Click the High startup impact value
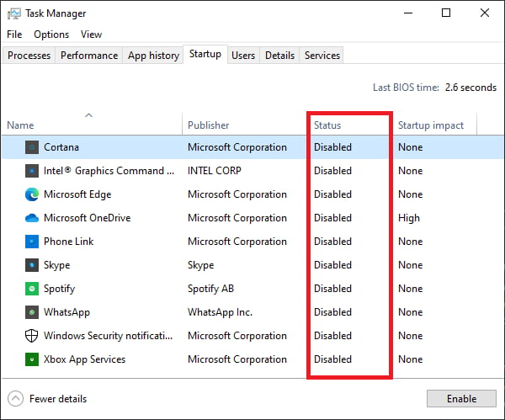Viewport: 505px width, 420px height. pos(409,218)
